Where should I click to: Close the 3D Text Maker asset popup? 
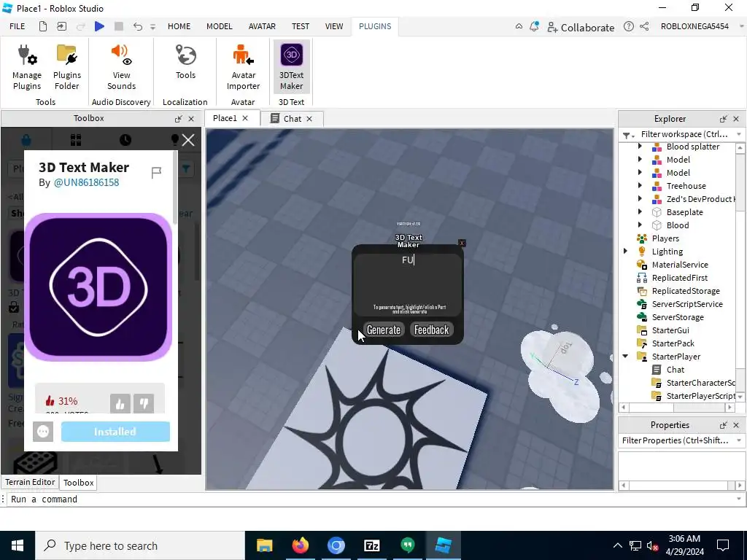point(187,140)
